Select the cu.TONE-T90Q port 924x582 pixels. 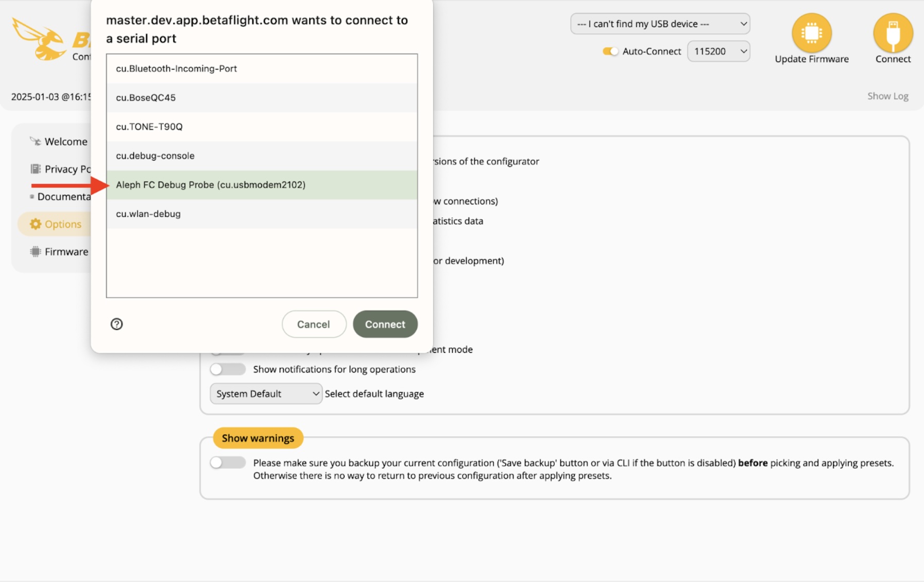click(x=262, y=127)
